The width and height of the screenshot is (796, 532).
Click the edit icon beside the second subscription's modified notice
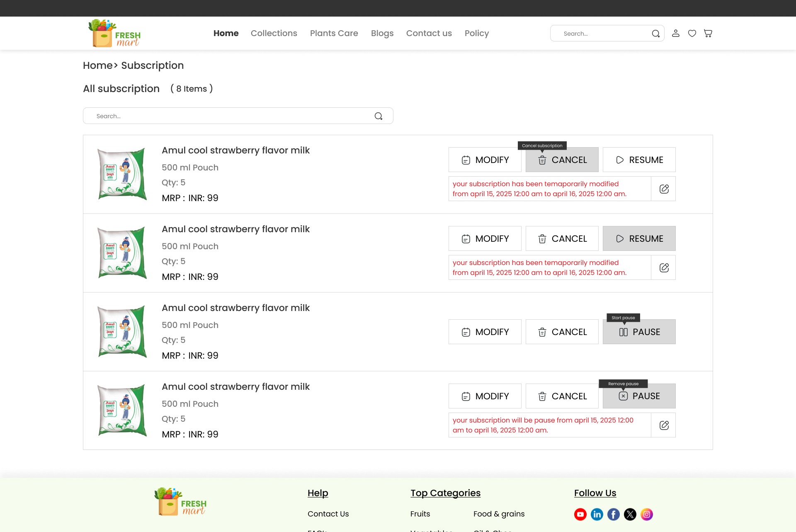click(x=664, y=267)
